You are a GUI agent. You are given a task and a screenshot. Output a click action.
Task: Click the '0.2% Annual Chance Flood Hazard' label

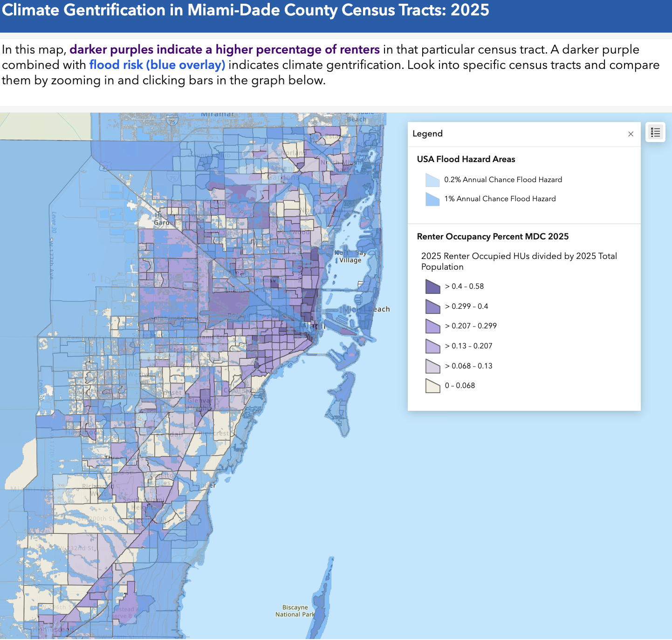(x=503, y=180)
